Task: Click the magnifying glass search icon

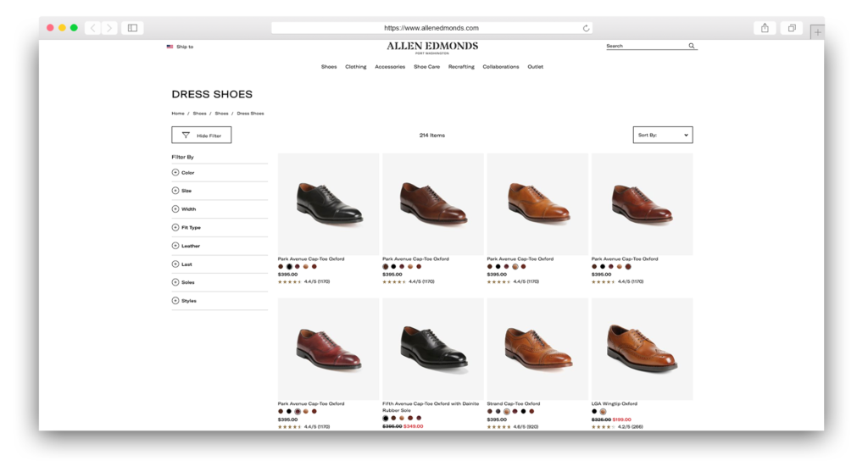Action: pos(692,46)
